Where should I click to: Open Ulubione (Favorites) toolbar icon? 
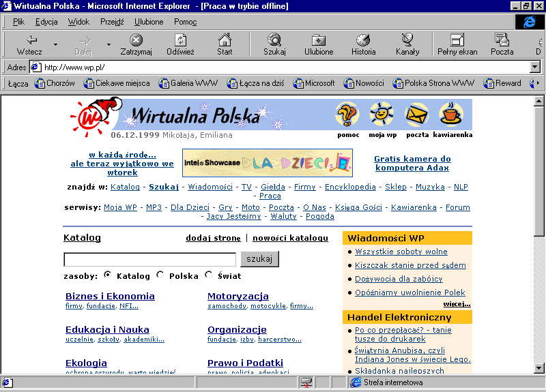319,41
